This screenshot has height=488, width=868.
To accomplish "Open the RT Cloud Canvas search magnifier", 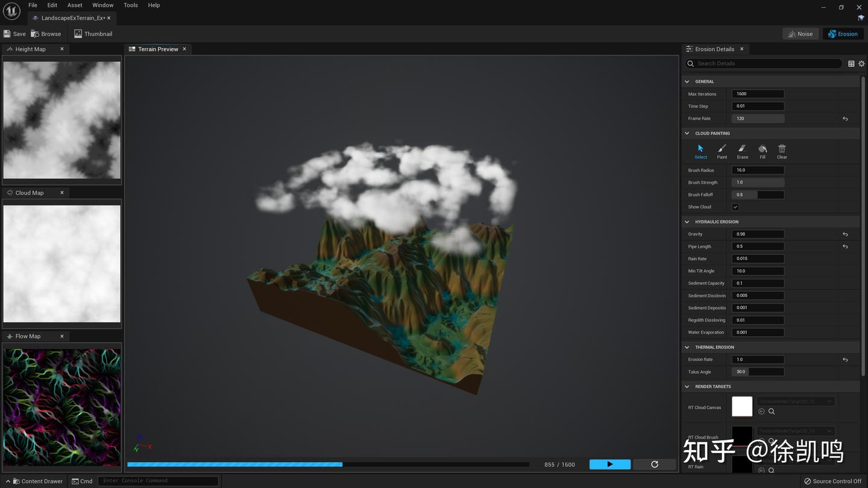I will click(x=772, y=411).
